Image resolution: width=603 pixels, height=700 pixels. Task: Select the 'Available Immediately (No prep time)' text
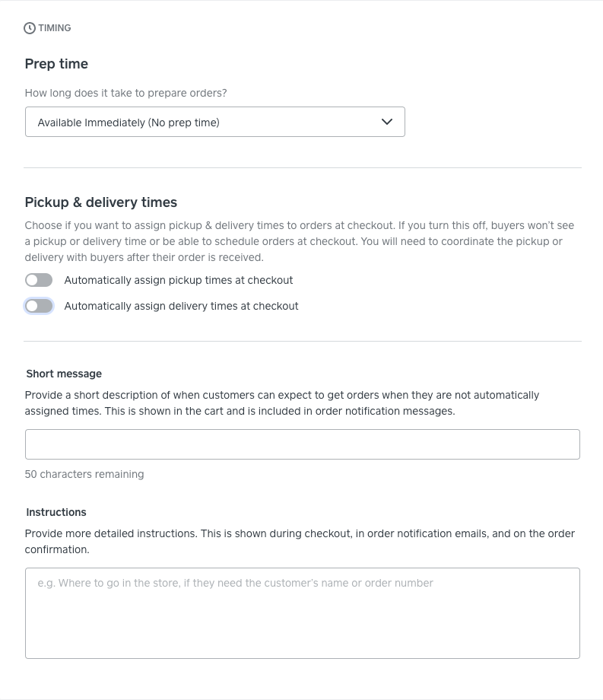pos(129,123)
